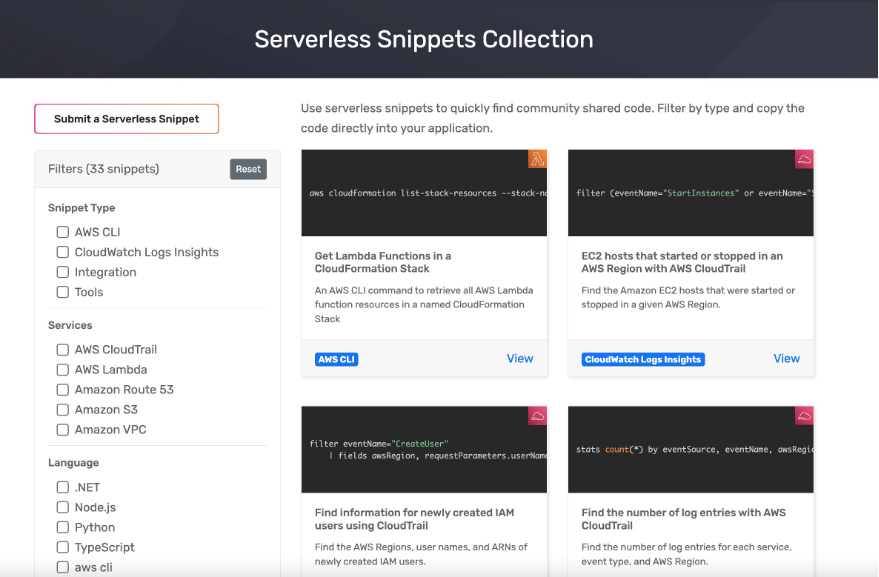Tick the Integration snippet type checkbox

tap(63, 272)
